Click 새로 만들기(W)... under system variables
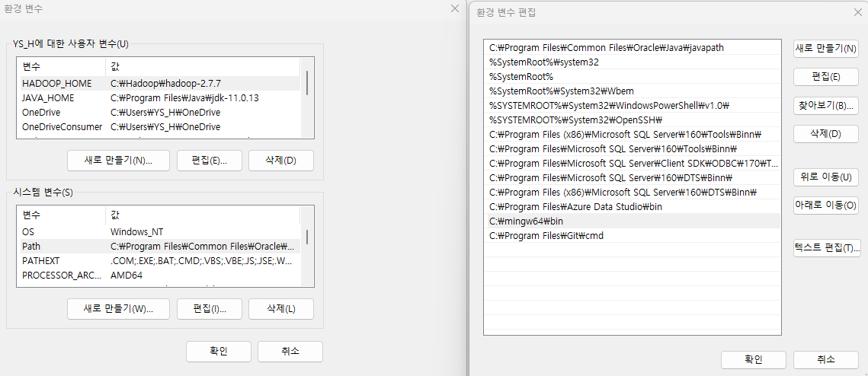The height and width of the screenshot is (376, 868). pos(118,308)
